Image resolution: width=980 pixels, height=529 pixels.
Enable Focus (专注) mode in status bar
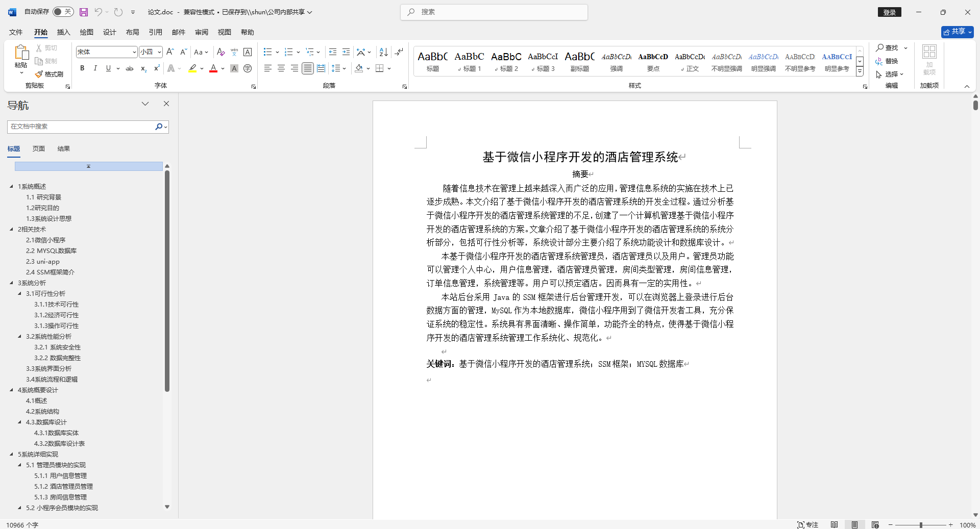coord(808,524)
